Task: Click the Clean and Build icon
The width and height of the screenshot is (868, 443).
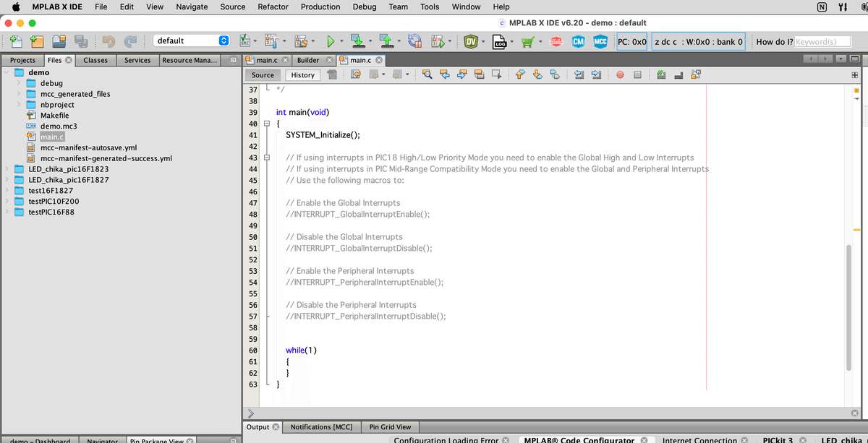Action: point(302,41)
